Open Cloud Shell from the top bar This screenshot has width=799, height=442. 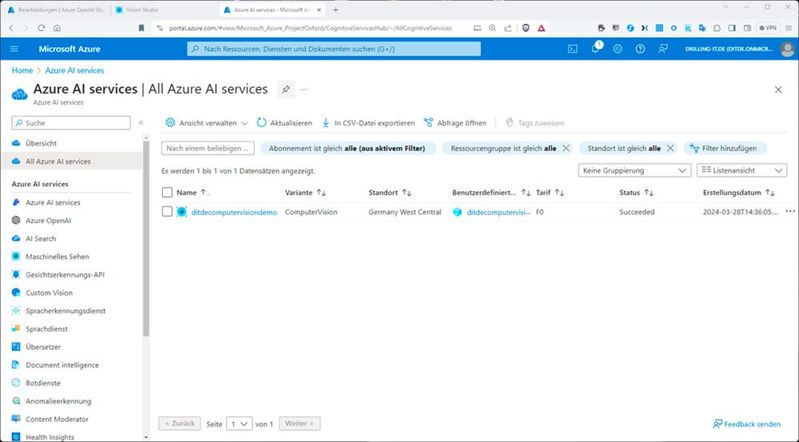pos(573,49)
